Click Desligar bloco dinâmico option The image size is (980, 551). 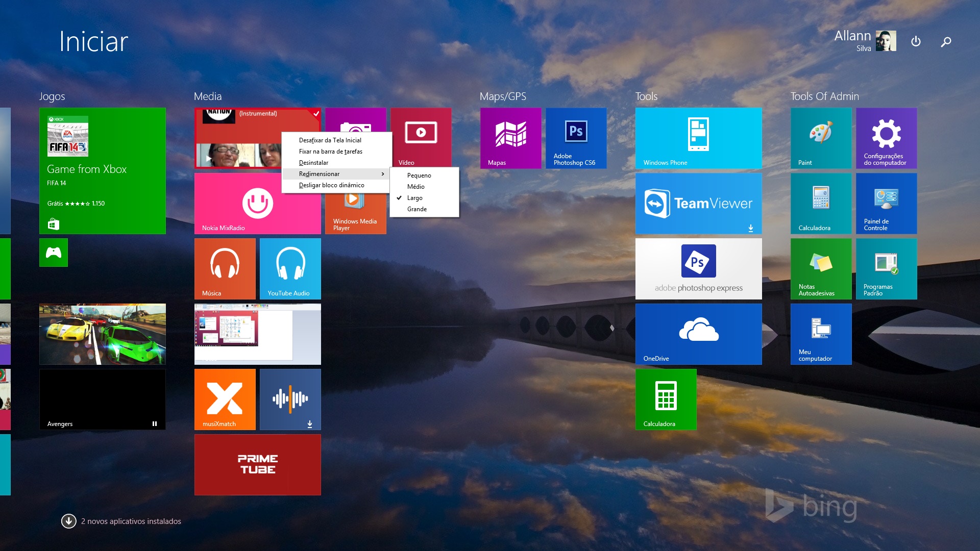[x=332, y=185]
